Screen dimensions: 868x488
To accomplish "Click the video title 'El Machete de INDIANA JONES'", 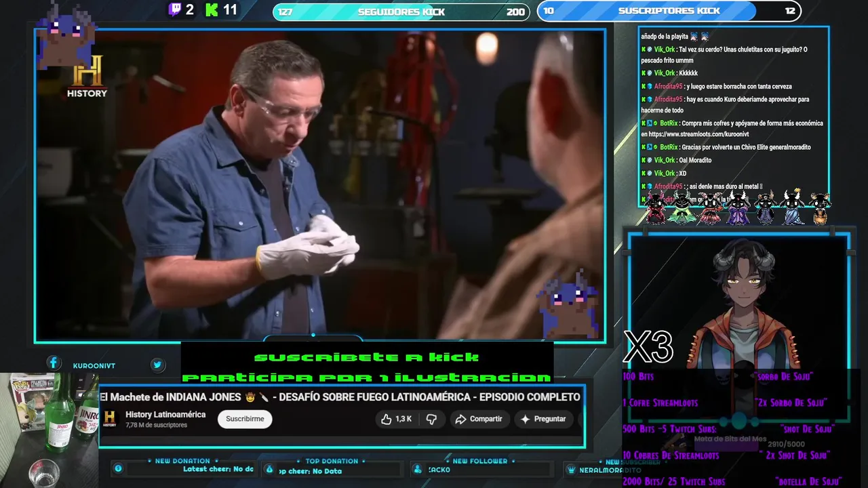I will [x=340, y=396].
